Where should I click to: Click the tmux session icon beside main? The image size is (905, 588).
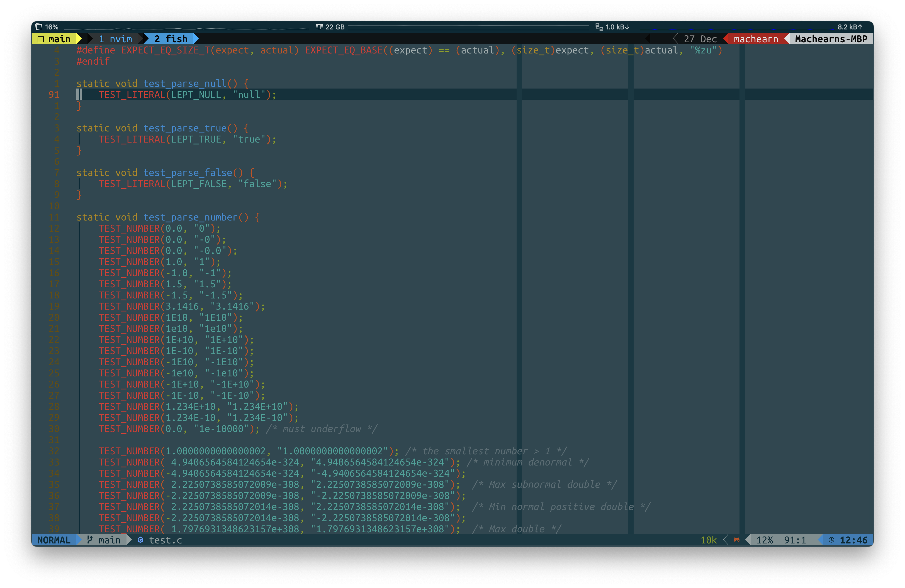coord(41,39)
